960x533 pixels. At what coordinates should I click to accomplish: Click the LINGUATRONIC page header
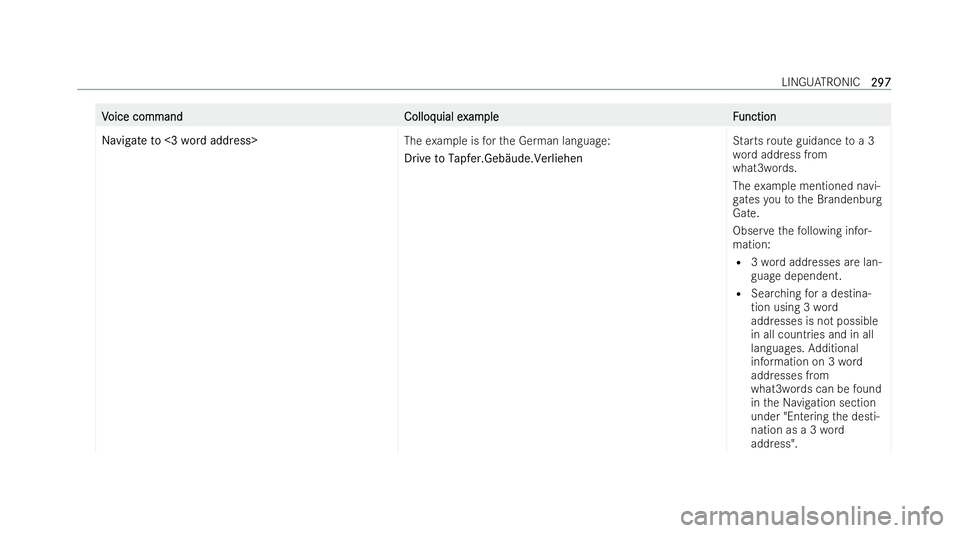820,82
